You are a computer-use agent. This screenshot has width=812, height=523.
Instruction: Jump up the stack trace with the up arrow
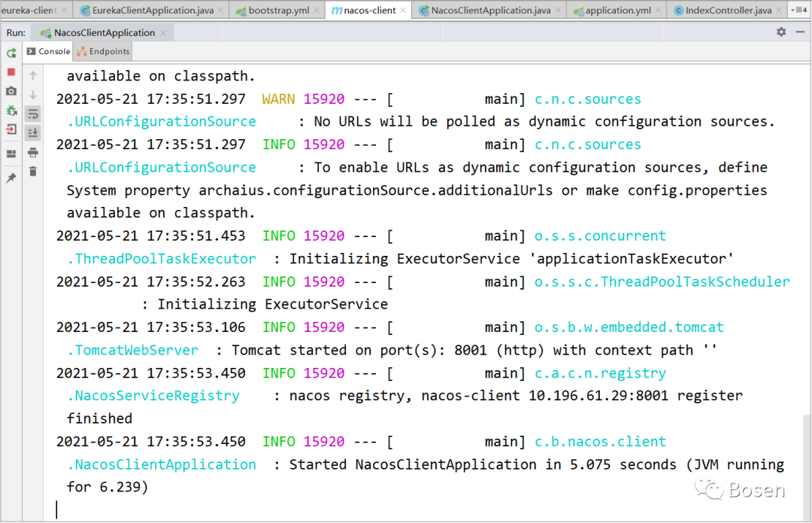[33, 76]
